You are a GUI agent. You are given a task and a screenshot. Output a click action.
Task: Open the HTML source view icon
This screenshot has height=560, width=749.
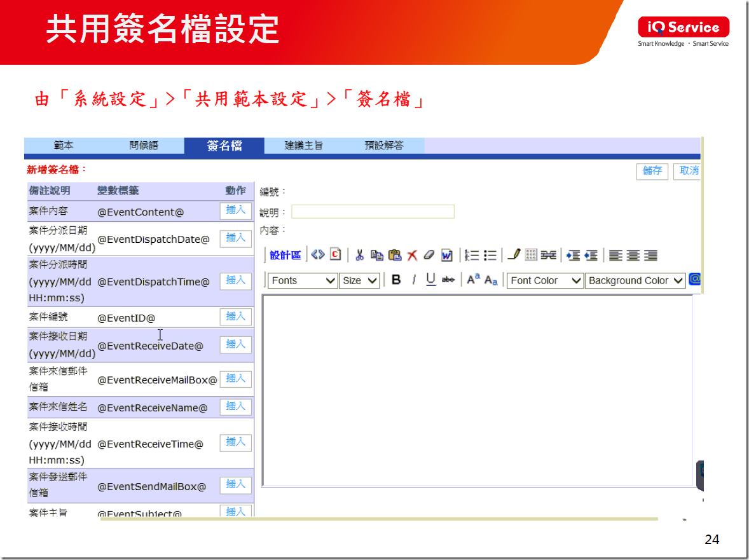318,255
